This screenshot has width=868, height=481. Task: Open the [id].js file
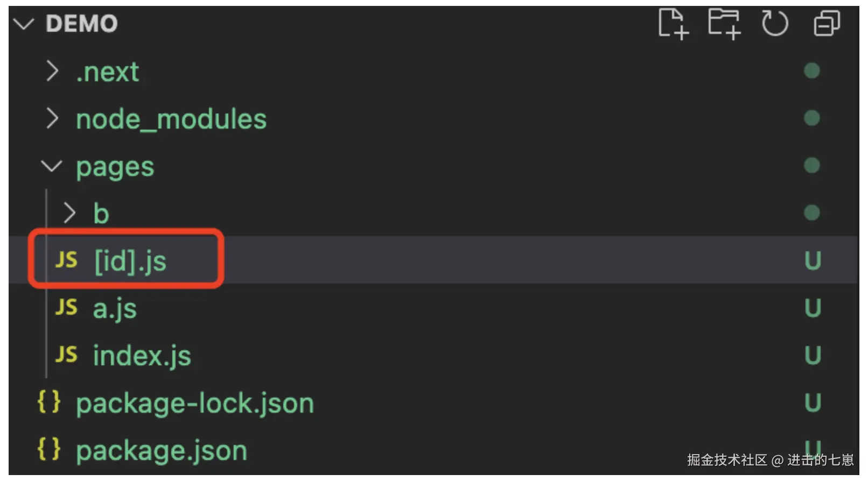click(130, 261)
